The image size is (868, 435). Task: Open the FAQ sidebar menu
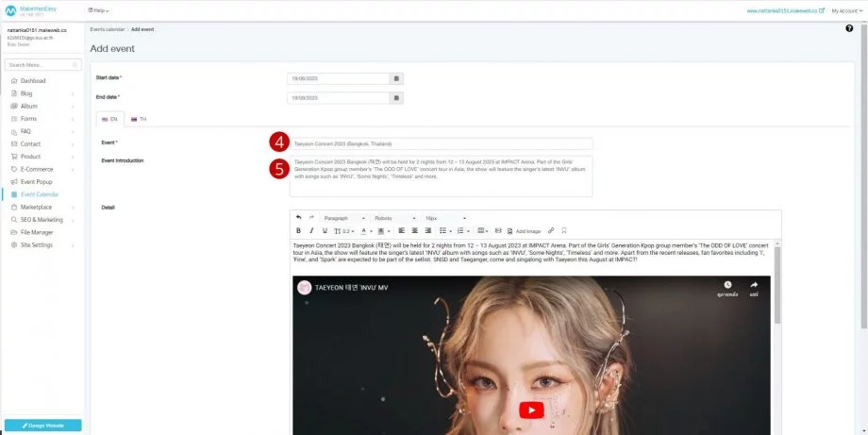42,132
